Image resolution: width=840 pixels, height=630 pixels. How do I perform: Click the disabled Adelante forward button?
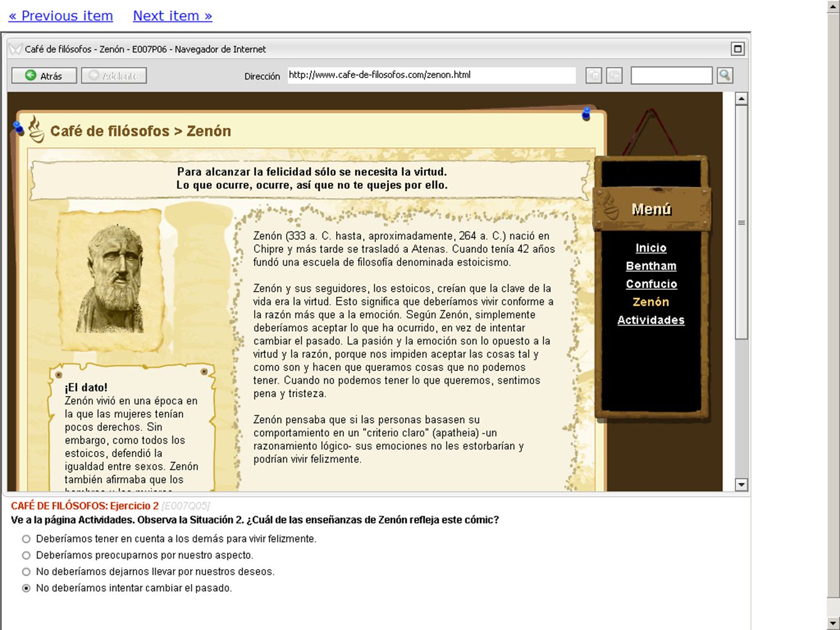pyautogui.click(x=114, y=76)
